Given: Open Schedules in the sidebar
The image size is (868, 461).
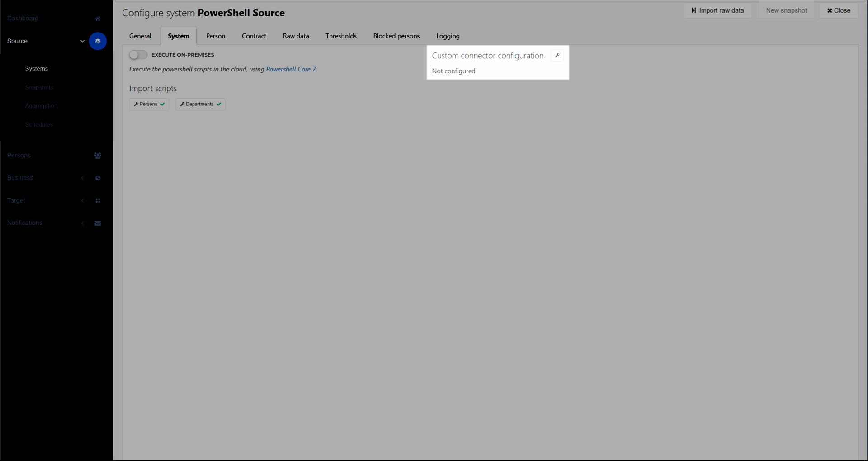Looking at the screenshot, I should pyautogui.click(x=39, y=125).
